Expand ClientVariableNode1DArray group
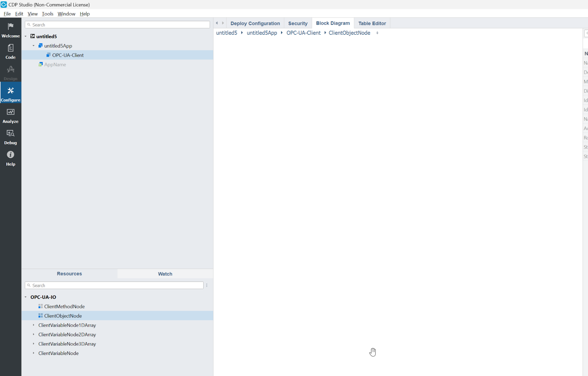Screen dimensions: 588x376 (33, 325)
